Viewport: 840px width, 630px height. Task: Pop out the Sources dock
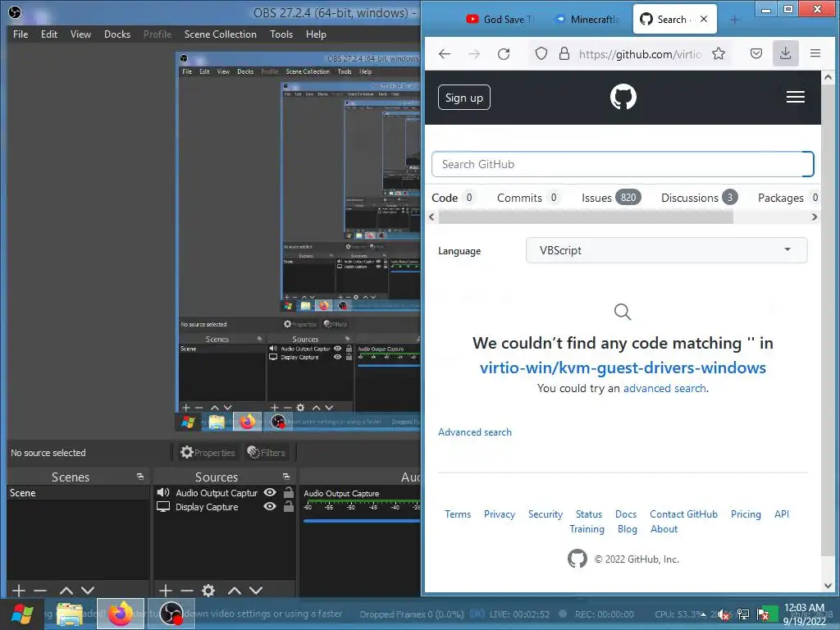(x=286, y=477)
